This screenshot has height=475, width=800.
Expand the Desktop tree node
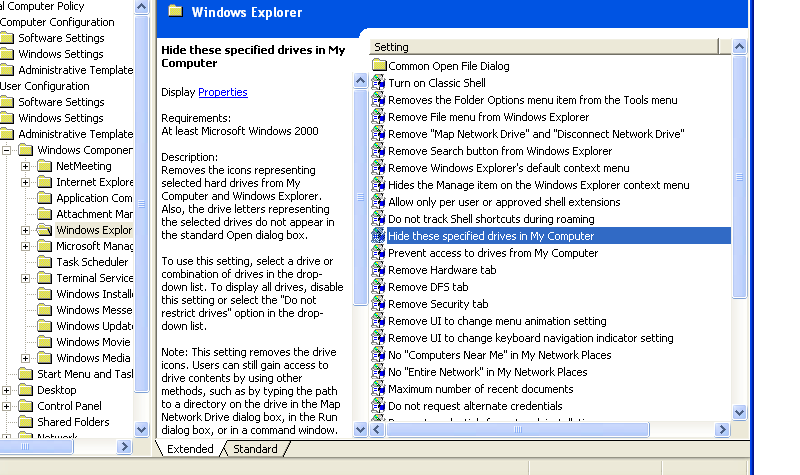6,390
